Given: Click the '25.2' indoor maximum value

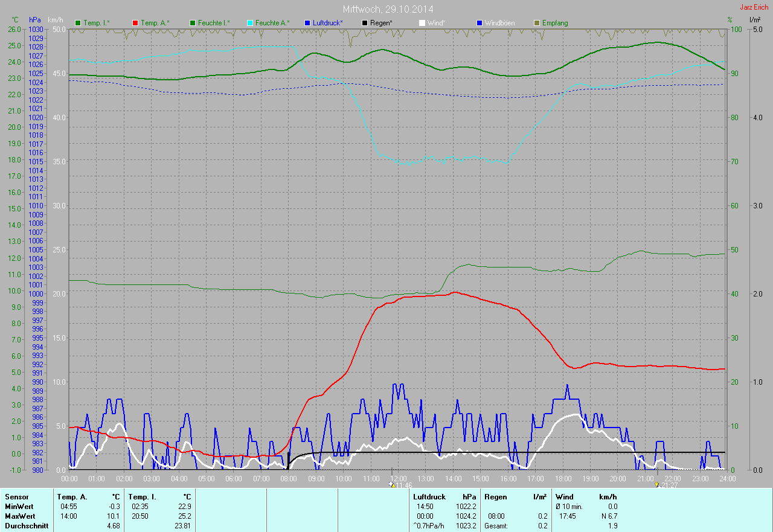Looking at the screenshot, I should tap(185, 516).
